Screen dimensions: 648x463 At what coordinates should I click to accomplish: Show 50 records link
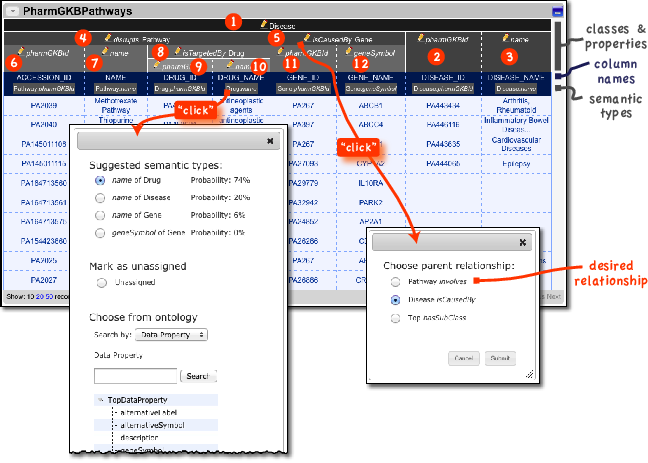click(50, 297)
